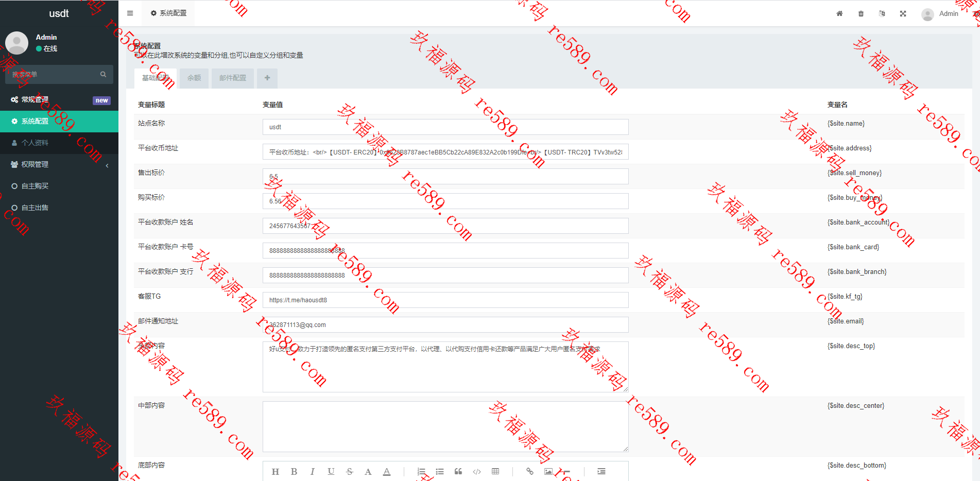Open the 系统配置 tab at top

tap(169, 13)
